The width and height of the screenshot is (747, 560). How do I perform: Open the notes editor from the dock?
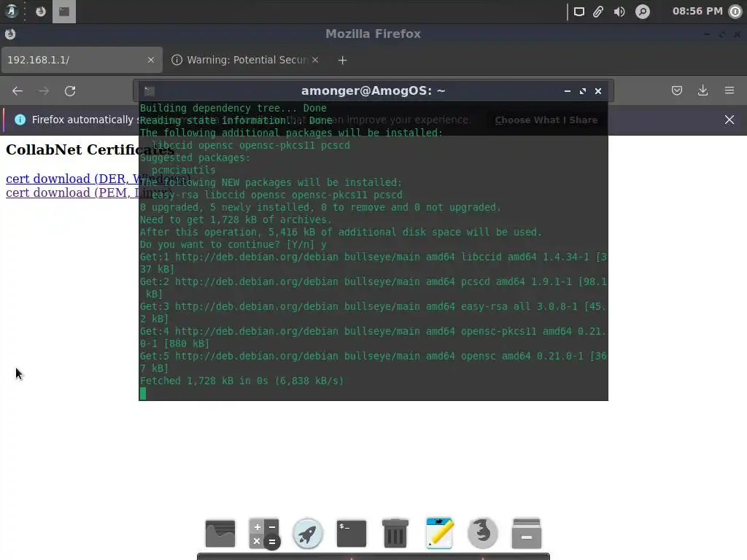click(x=439, y=533)
